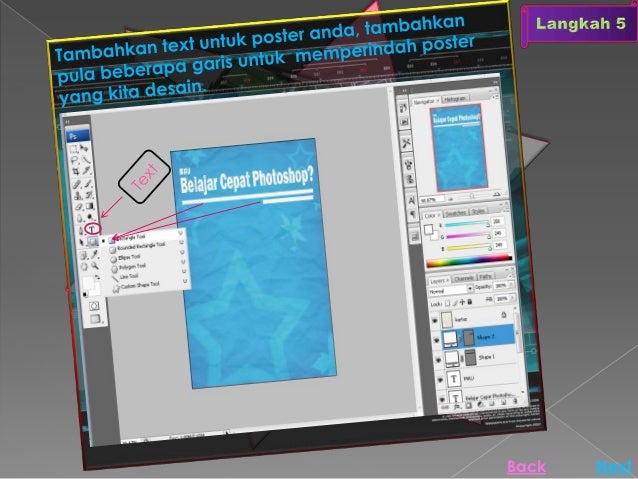The width and height of the screenshot is (638, 479).
Task: Switch to the Histogram tab
Action: point(455,99)
